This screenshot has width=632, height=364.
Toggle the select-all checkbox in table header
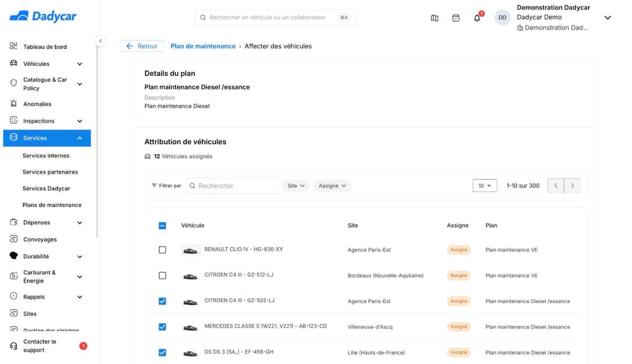coord(162,226)
